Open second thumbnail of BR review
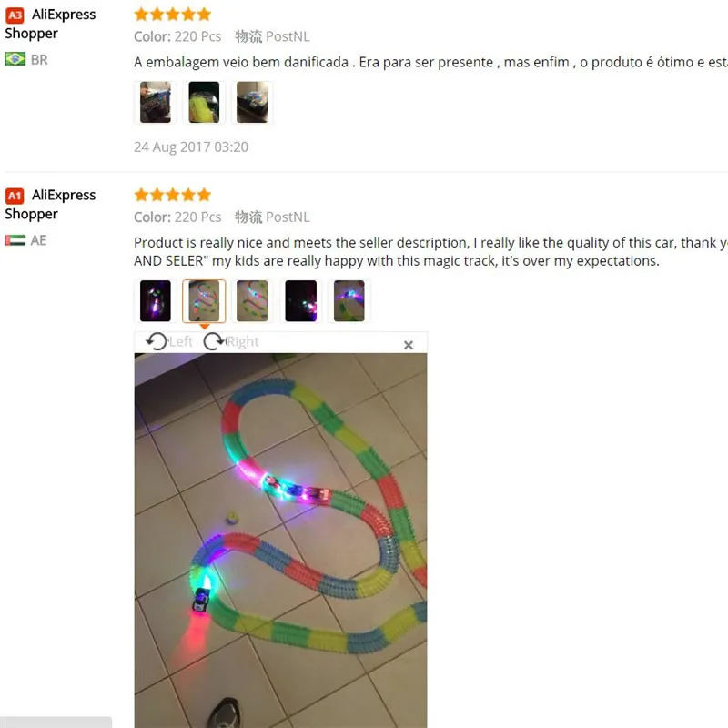Screen dimensions: 728x728 click(204, 102)
